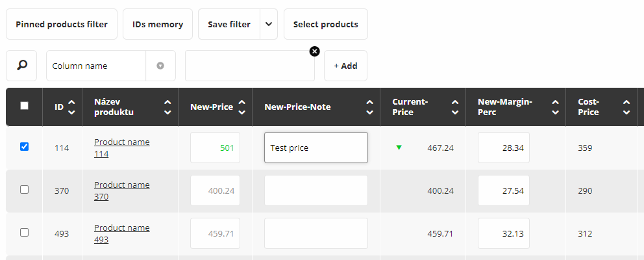Check the row for product 493
This screenshot has height=260, width=644.
click(x=25, y=232)
